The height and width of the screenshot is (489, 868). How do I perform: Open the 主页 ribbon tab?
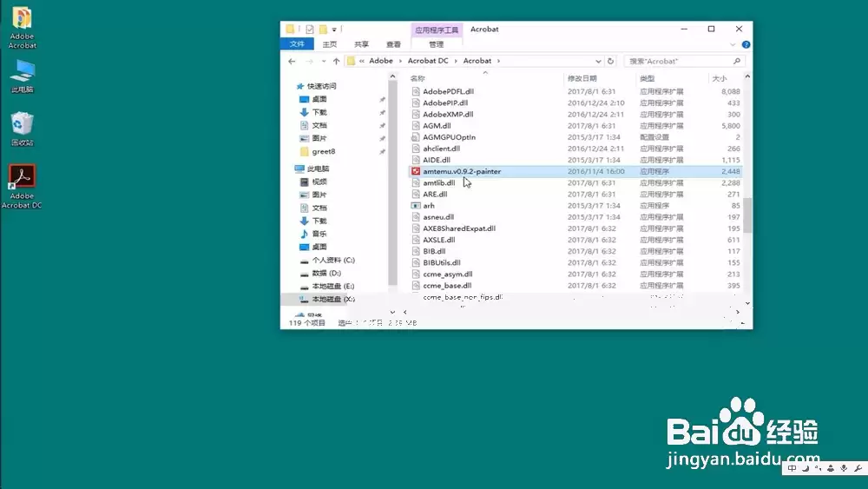(x=329, y=44)
